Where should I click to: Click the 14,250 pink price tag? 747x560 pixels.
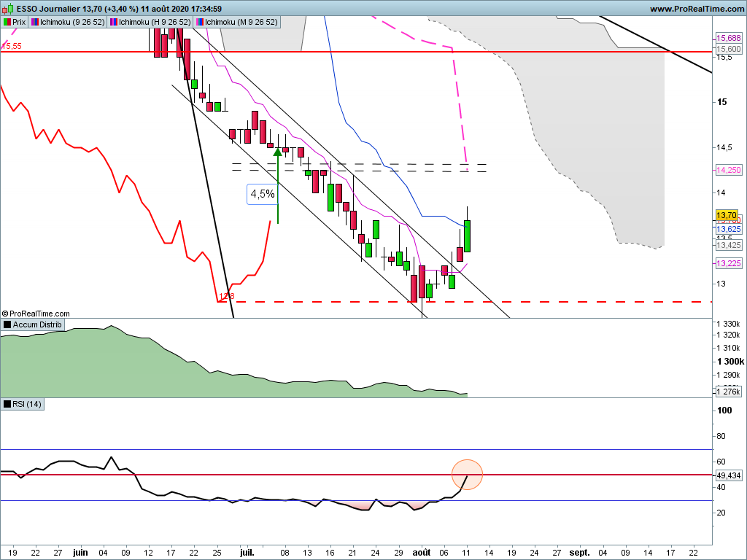click(x=729, y=170)
